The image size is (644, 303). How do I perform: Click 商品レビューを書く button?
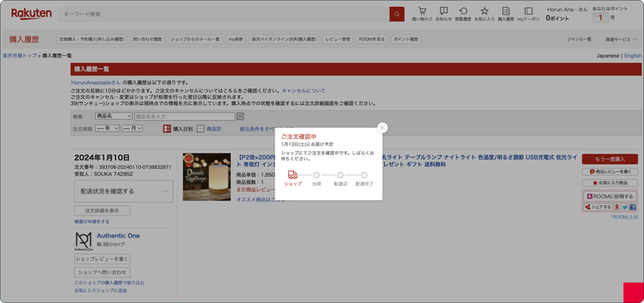(x=610, y=172)
